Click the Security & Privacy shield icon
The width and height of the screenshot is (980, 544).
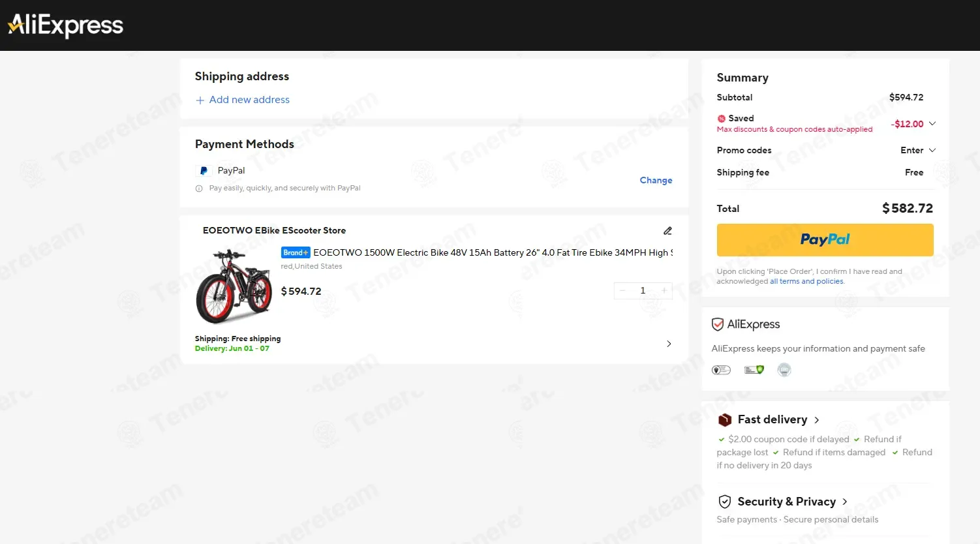click(724, 502)
